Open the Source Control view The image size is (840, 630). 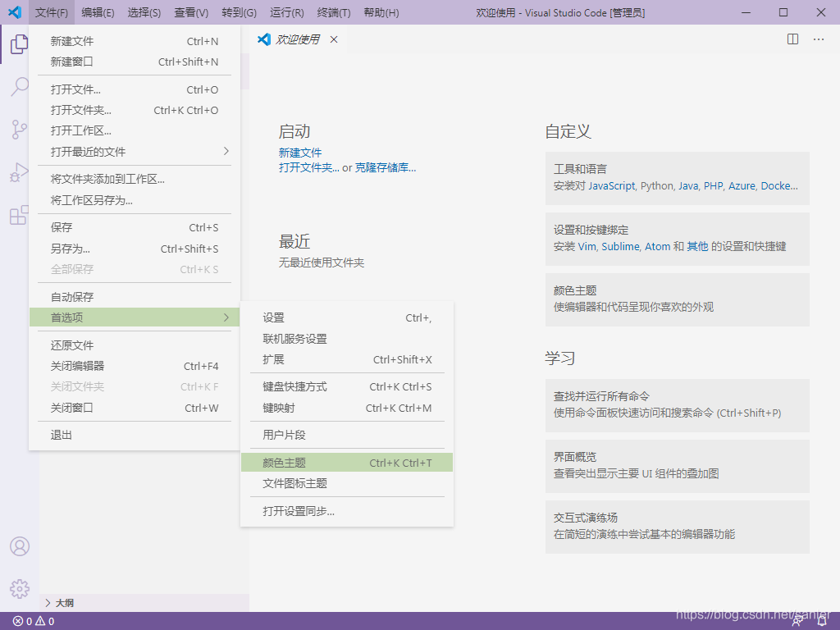pyautogui.click(x=20, y=130)
